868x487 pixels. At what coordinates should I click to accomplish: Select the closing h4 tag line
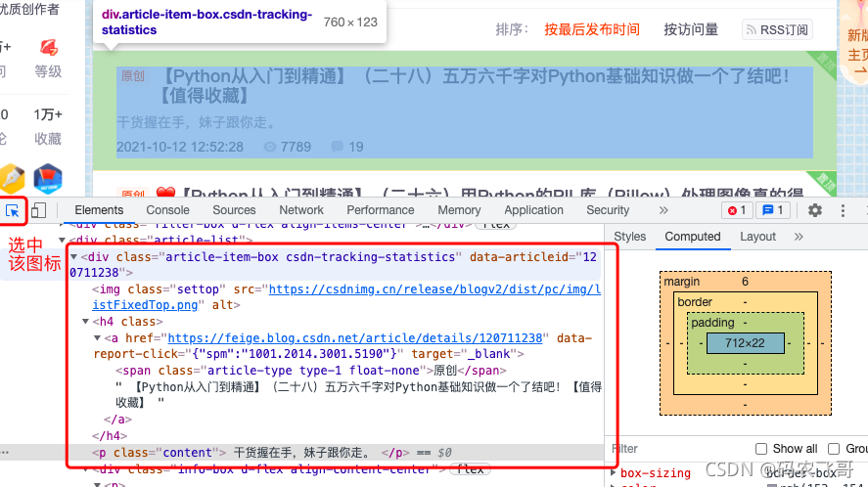click(110, 436)
